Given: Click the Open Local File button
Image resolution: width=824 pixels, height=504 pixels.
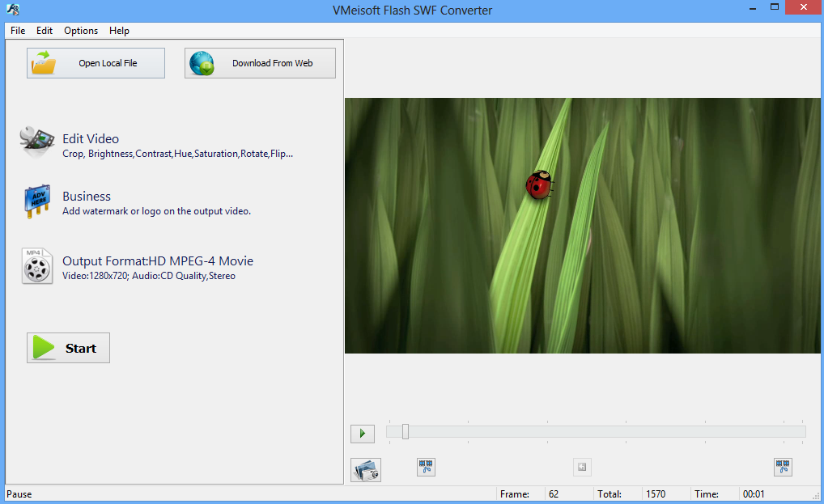Looking at the screenshot, I should pyautogui.click(x=96, y=62).
